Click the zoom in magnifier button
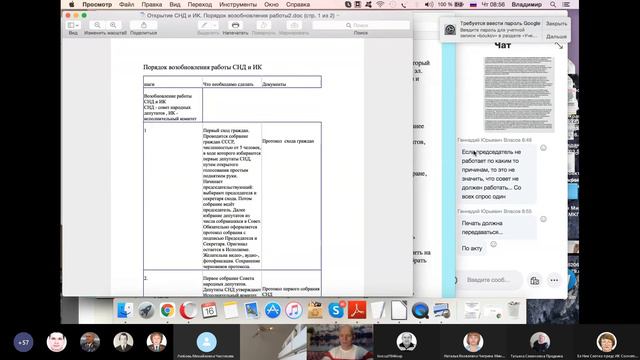Screen dimensions: 640x360 (113, 25)
